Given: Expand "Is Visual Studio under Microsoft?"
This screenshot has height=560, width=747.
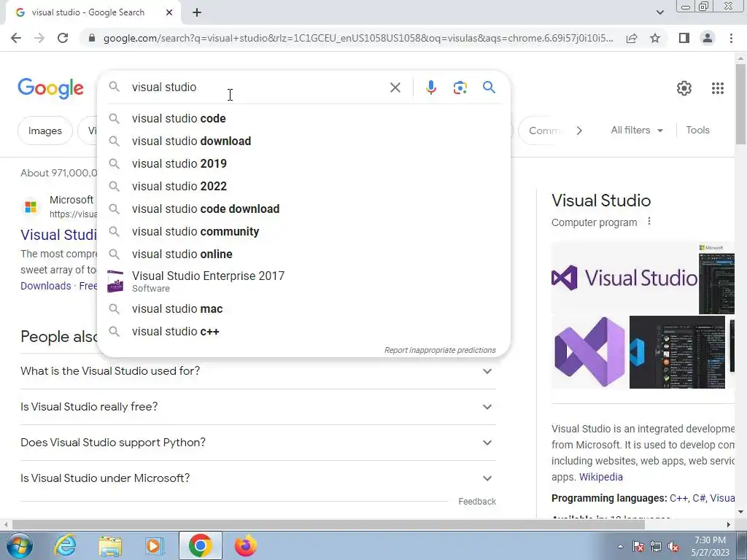Looking at the screenshot, I should tap(258, 478).
